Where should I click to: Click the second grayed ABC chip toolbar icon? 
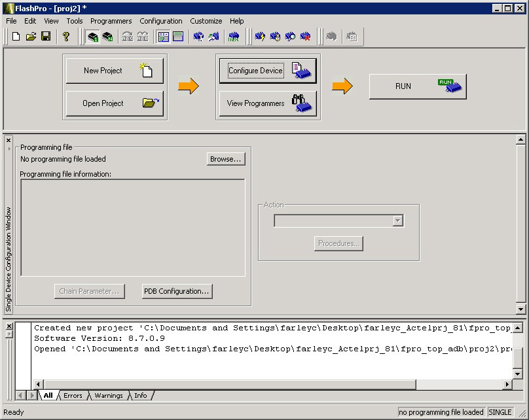pos(142,37)
